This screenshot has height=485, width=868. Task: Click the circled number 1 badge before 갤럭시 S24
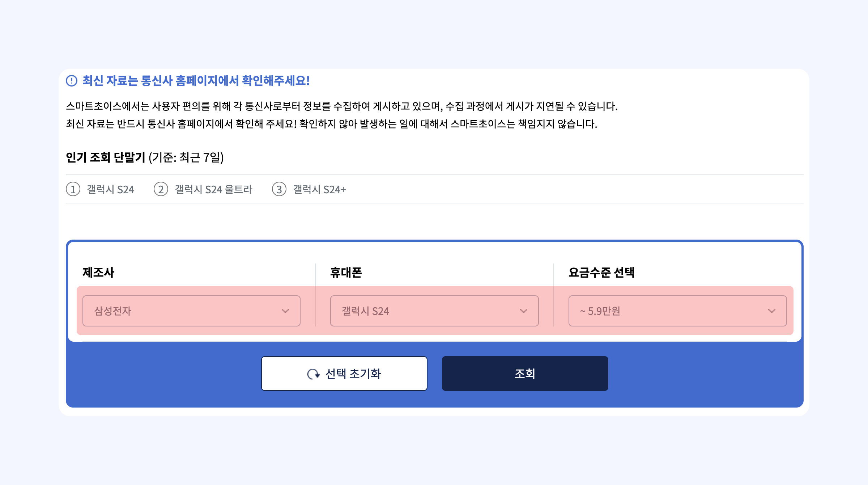73,189
